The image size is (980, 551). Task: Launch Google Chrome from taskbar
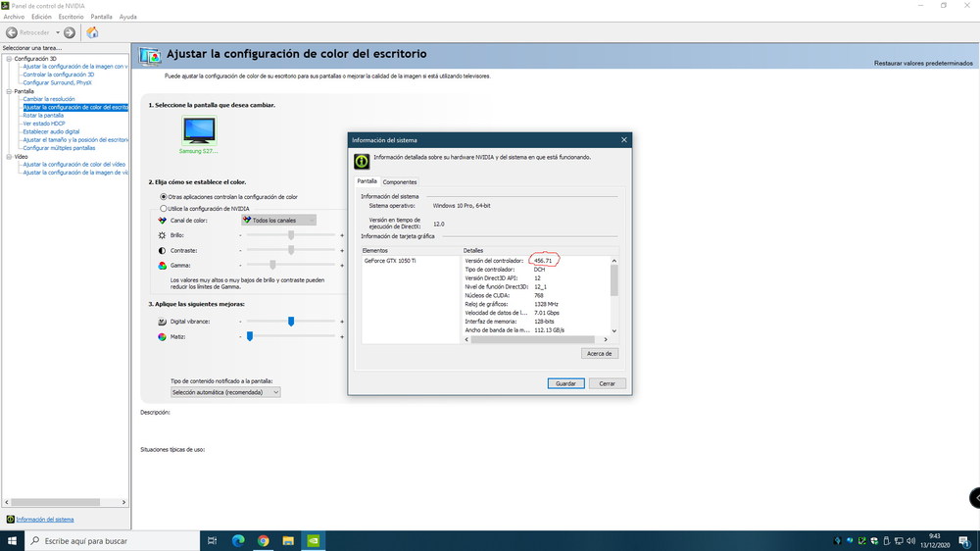click(x=263, y=541)
